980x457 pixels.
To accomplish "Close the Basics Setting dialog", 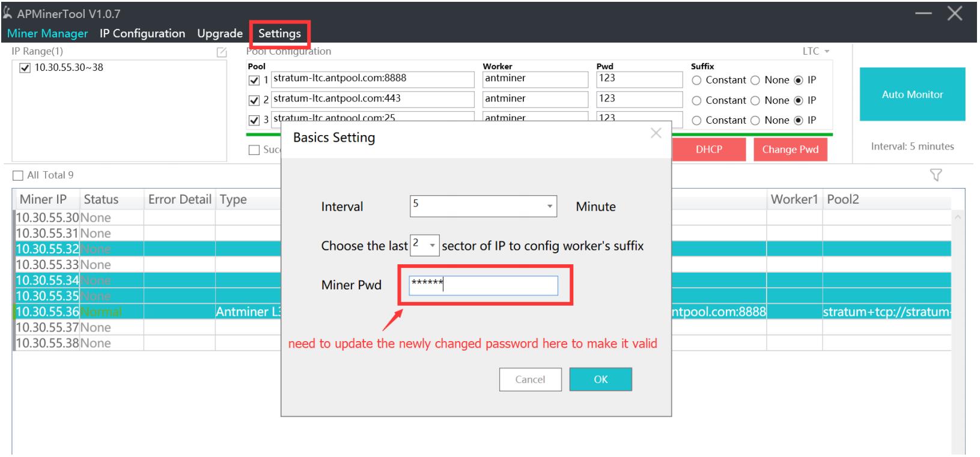I will pos(656,133).
